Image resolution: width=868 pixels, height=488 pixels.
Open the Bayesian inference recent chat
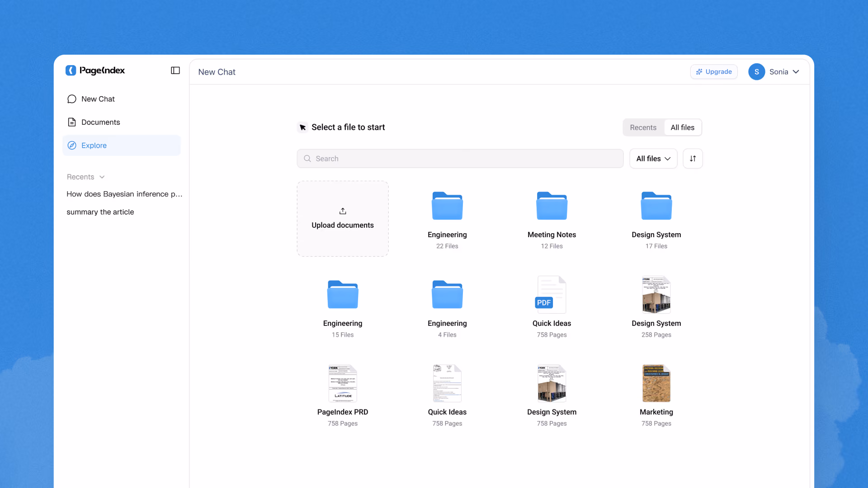pyautogui.click(x=124, y=194)
